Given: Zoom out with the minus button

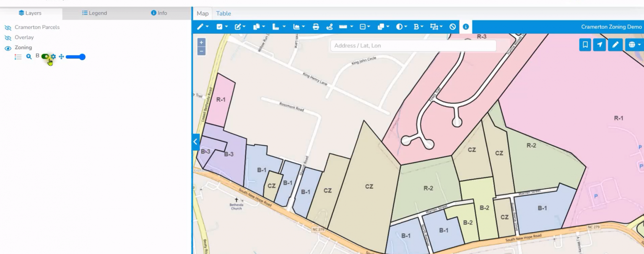Looking at the screenshot, I should pos(201,51).
